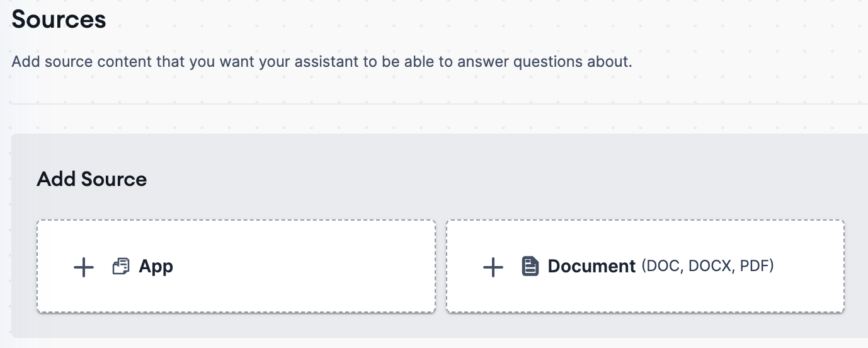This screenshot has width=868, height=348.
Task: Click the plus icon in the App card
Action: point(84,267)
